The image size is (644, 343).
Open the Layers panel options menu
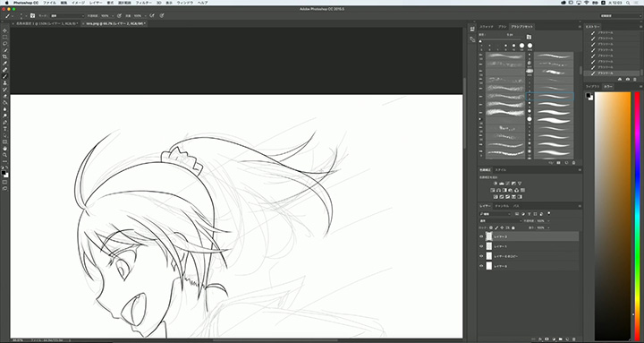click(x=580, y=206)
